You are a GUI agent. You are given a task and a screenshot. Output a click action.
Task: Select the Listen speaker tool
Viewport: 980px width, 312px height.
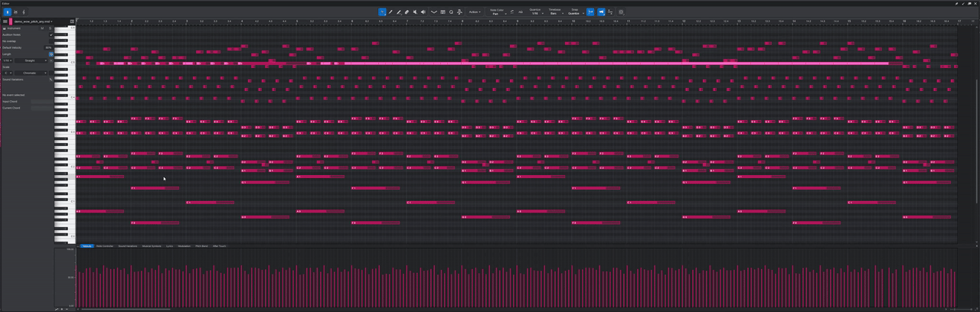coord(423,12)
